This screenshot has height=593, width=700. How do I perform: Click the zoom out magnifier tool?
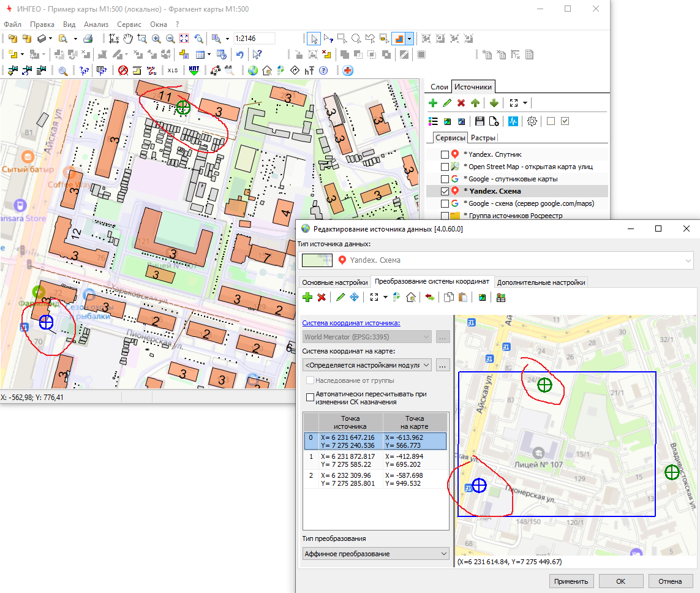[x=170, y=39]
